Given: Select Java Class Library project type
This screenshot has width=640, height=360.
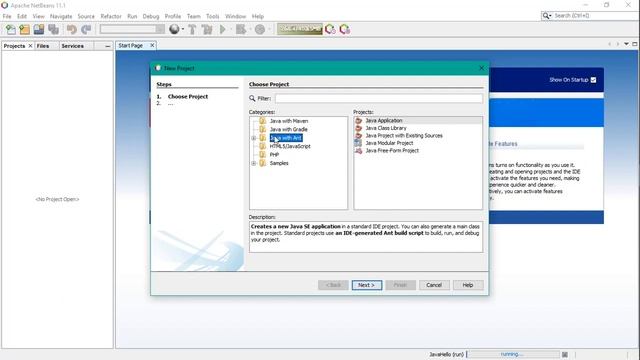Looking at the screenshot, I should [x=386, y=128].
